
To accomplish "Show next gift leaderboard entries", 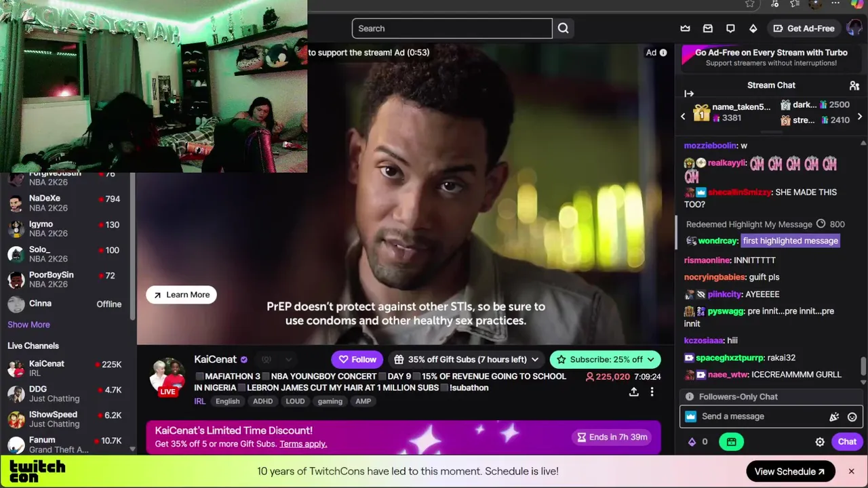I will (860, 117).
